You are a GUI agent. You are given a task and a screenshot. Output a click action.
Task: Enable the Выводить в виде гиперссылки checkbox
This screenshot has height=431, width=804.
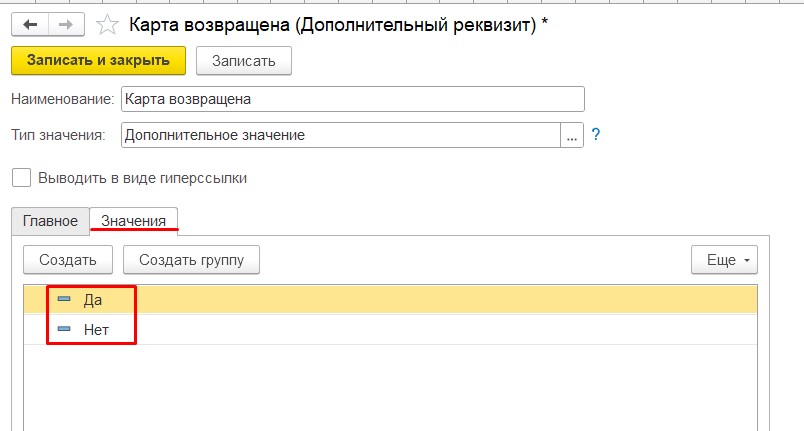pyautogui.click(x=21, y=178)
